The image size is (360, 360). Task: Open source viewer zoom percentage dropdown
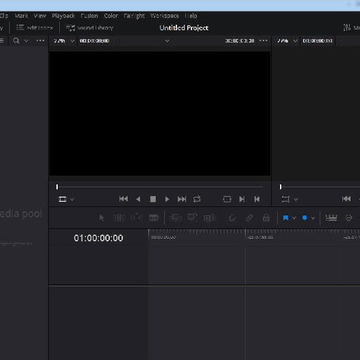64,41
